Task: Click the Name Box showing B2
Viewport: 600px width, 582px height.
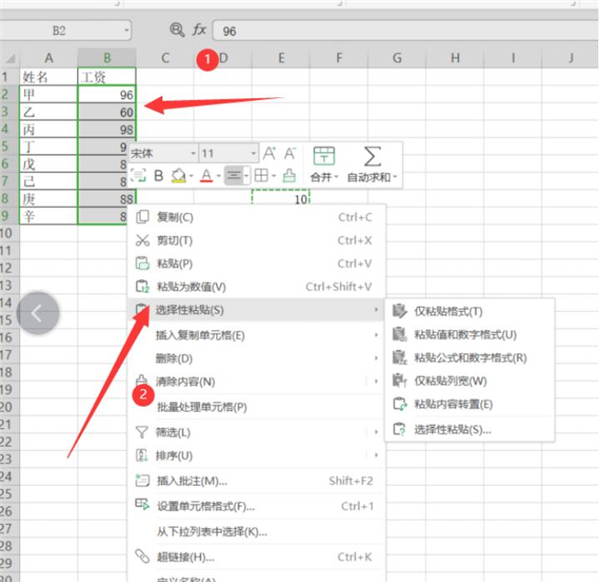Action: [x=59, y=31]
